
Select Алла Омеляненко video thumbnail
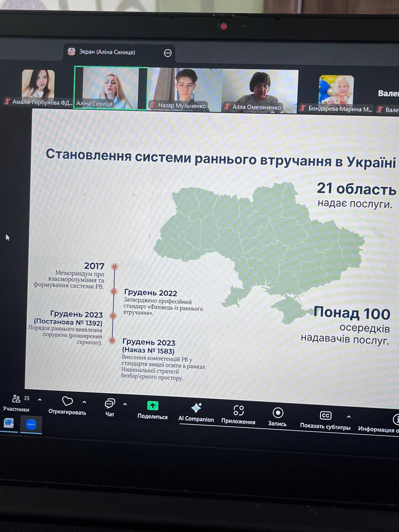coord(260,91)
